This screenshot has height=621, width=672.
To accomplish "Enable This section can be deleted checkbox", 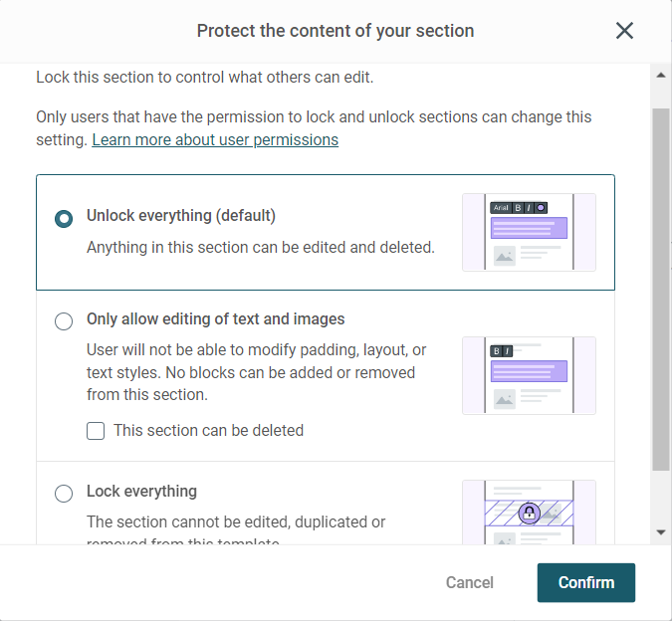I will [x=96, y=431].
